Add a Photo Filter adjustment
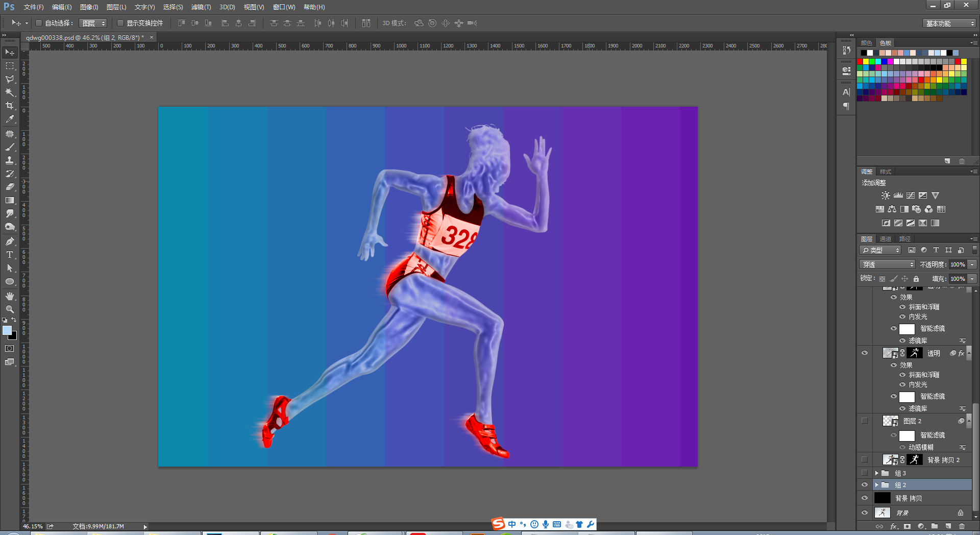Screen dimensions: 980x535 click(x=917, y=209)
